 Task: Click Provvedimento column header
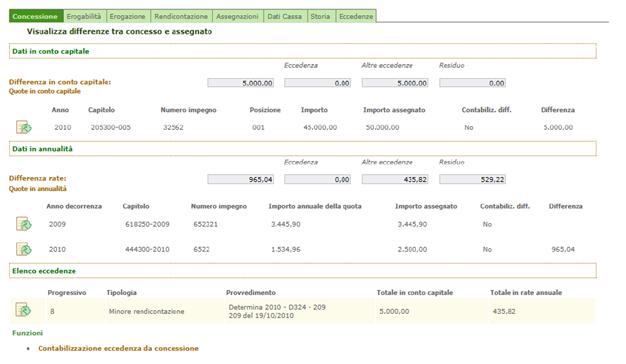click(251, 293)
